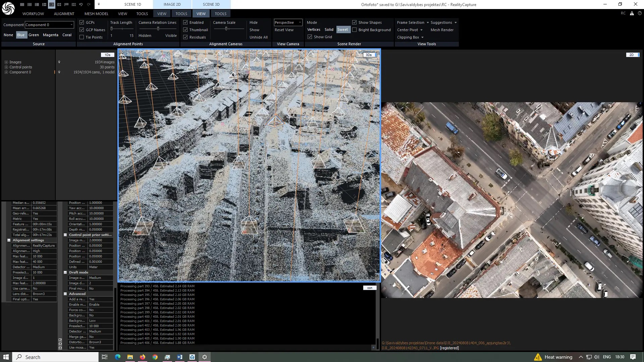Click the quick access toolbar arrow

(99, 4)
